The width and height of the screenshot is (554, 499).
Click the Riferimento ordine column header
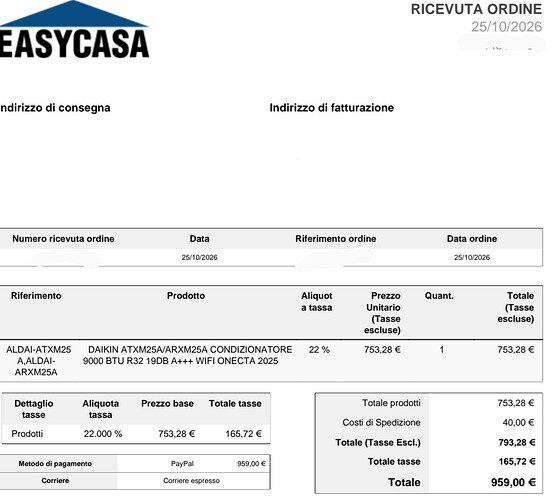click(335, 239)
